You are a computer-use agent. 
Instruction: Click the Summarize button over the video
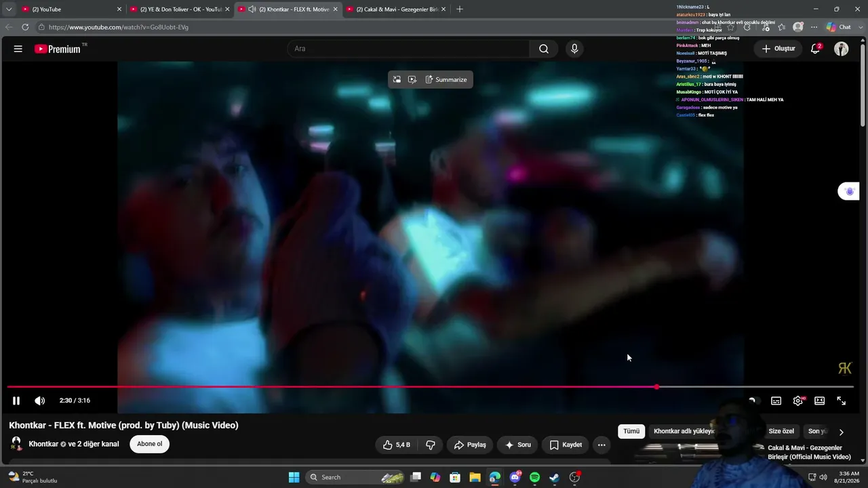click(x=446, y=79)
